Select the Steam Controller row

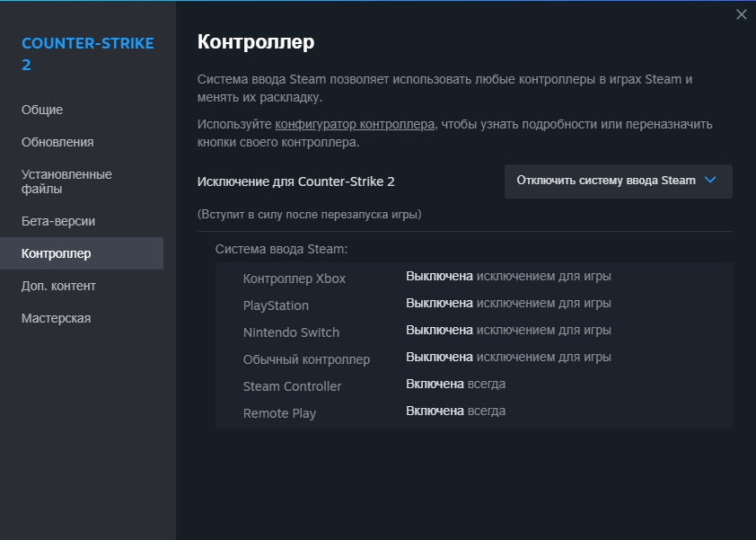coord(292,386)
